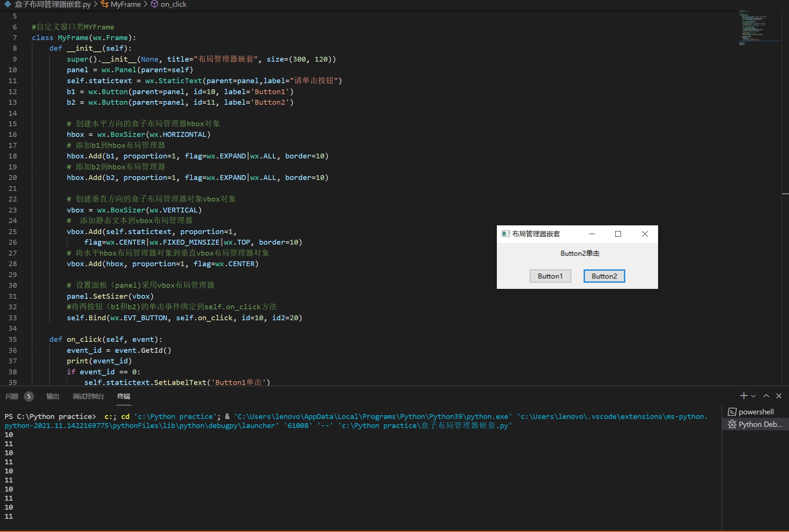This screenshot has width=789, height=532.
Task: Maximize the 布局管理器嵌套 window
Action: coord(618,234)
